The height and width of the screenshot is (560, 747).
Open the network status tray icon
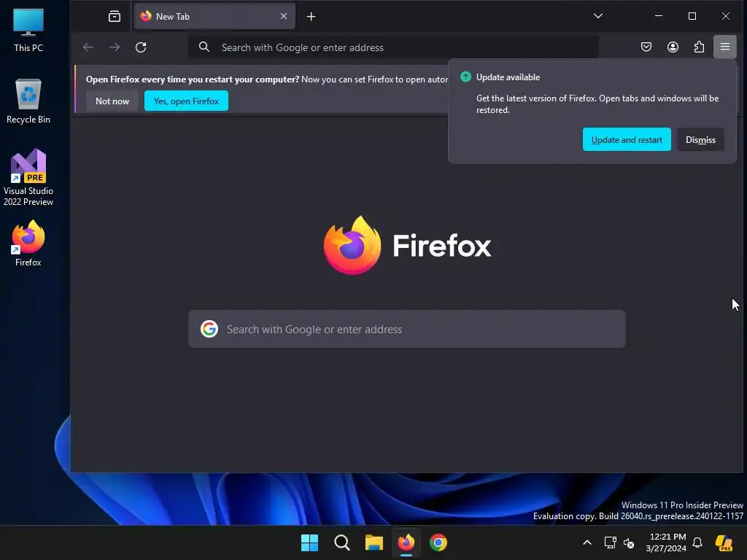click(611, 542)
